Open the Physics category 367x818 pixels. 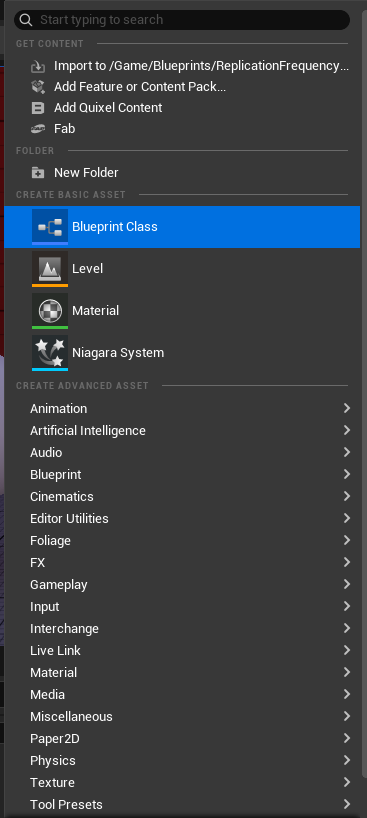point(182,761)
